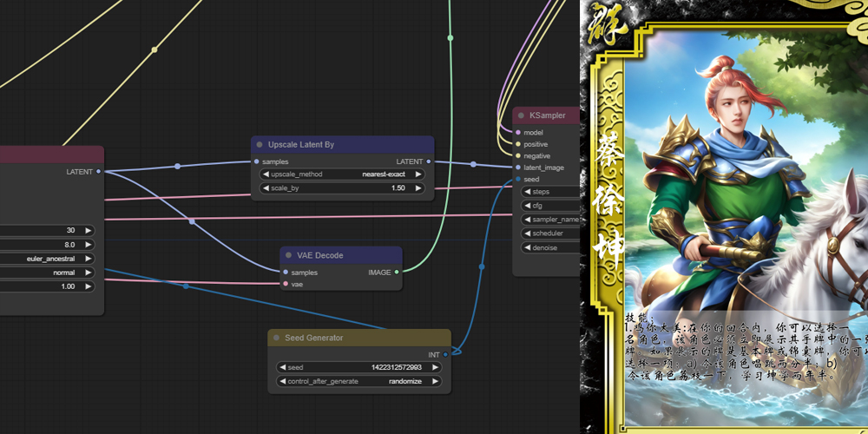
Task: Select the VAE Decode node title
Action: pos(320,255)
